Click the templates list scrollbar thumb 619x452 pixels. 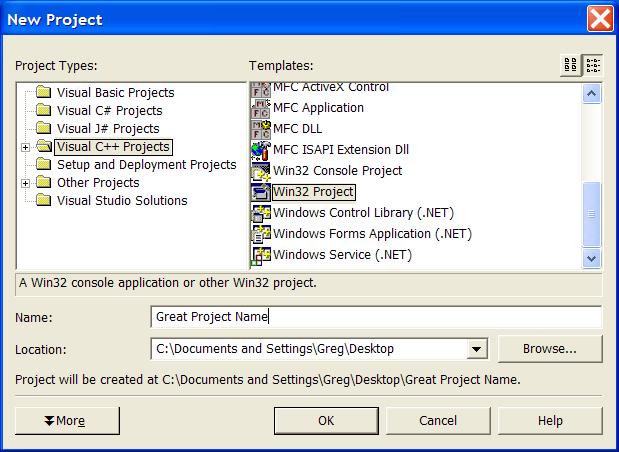click(x=591, y=214)
